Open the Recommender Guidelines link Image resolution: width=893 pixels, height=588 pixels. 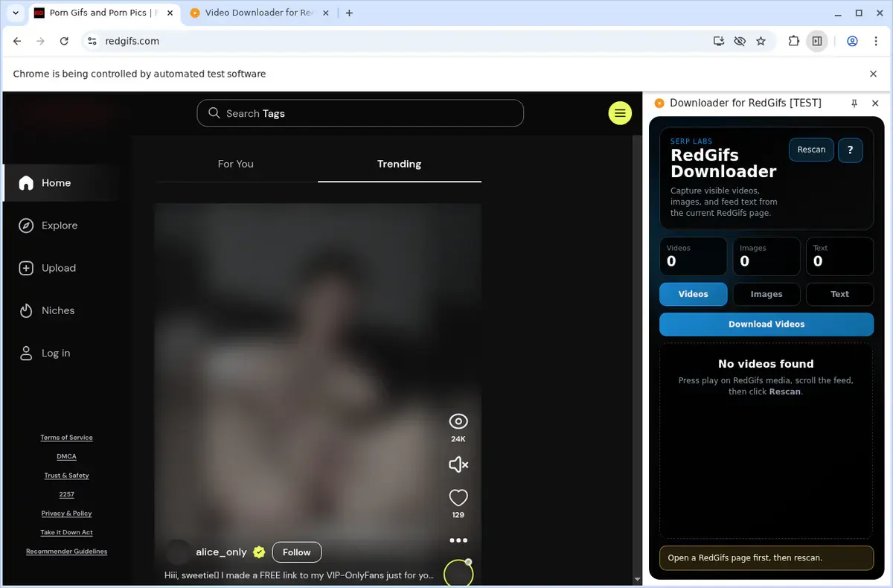tap(66, 552)
